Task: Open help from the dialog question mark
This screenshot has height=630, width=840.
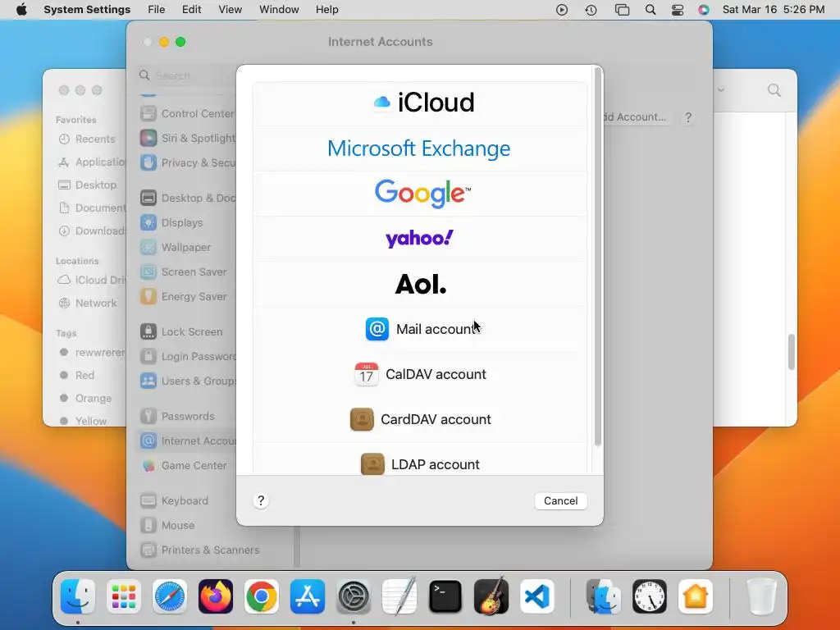Action: click(x=261, y=501)
